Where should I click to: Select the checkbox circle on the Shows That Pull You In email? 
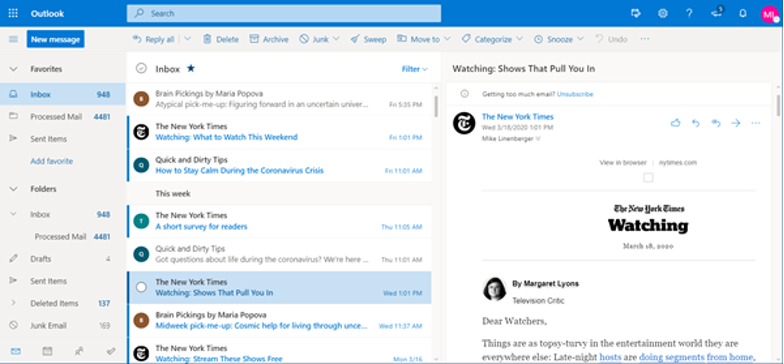coord(142,287)
